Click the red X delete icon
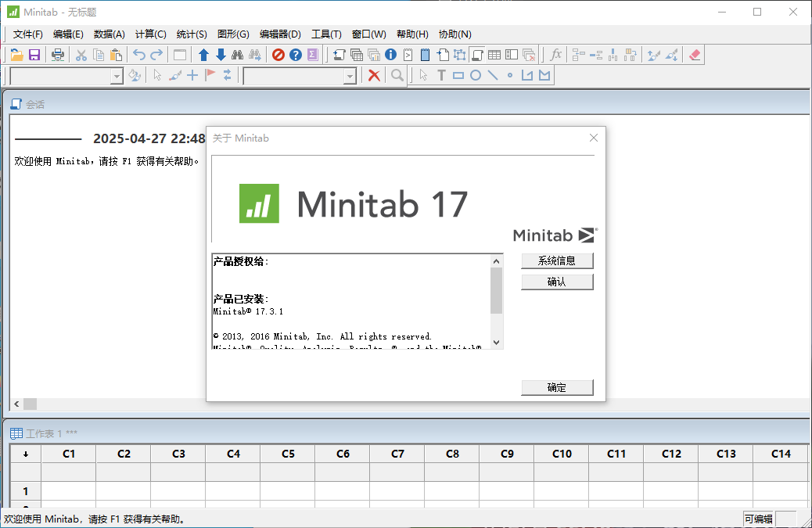Screen dimensions: 812x528 (x=374, y=76)
